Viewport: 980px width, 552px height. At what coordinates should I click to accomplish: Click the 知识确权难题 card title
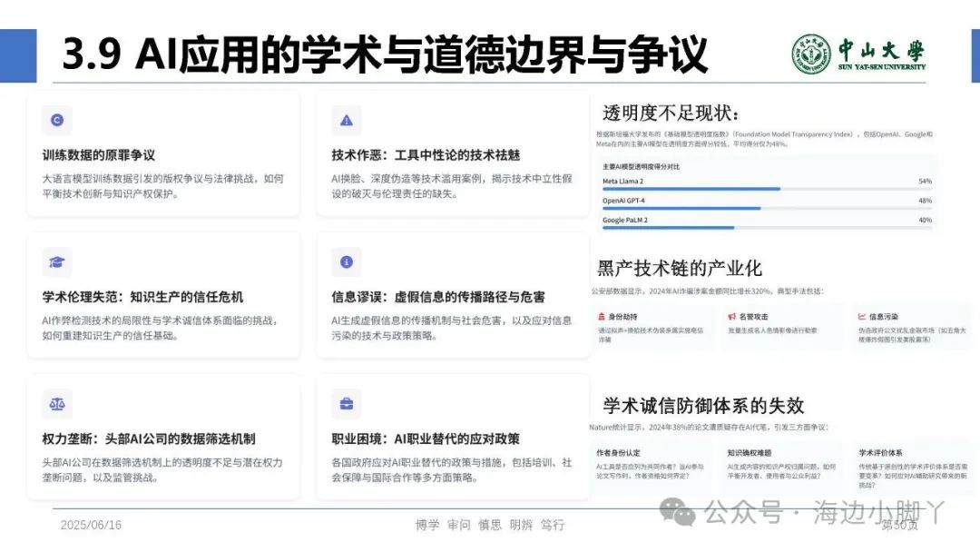(x=750, y=453)
